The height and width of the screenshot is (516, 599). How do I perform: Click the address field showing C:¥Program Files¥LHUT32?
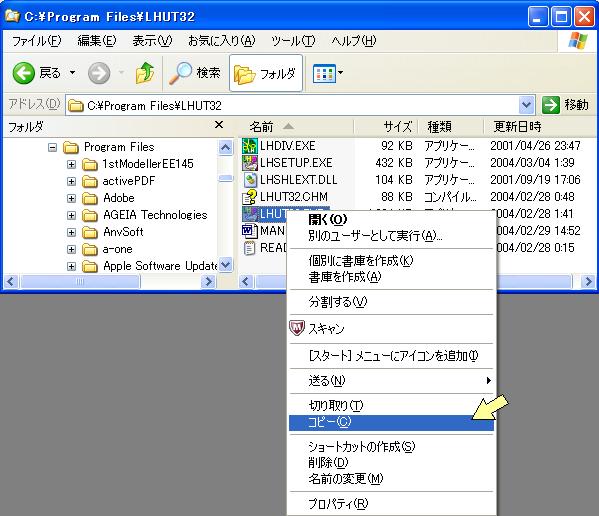[x=292, y=105]
